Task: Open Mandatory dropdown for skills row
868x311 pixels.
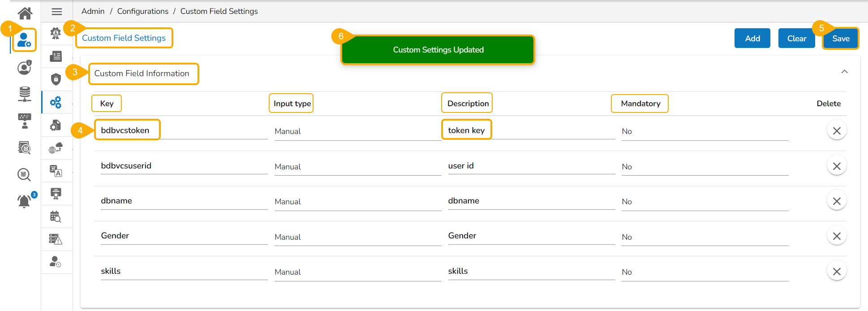Action: point(704,272)
